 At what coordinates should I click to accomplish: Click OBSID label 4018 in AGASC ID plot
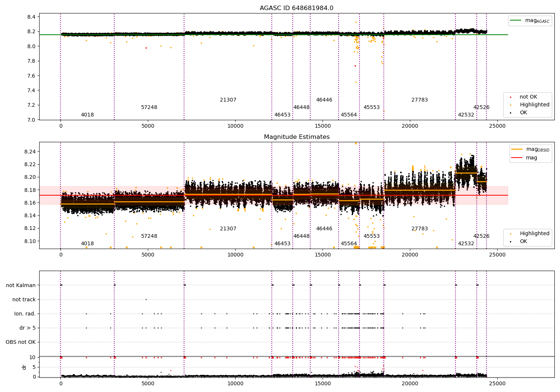87,115
